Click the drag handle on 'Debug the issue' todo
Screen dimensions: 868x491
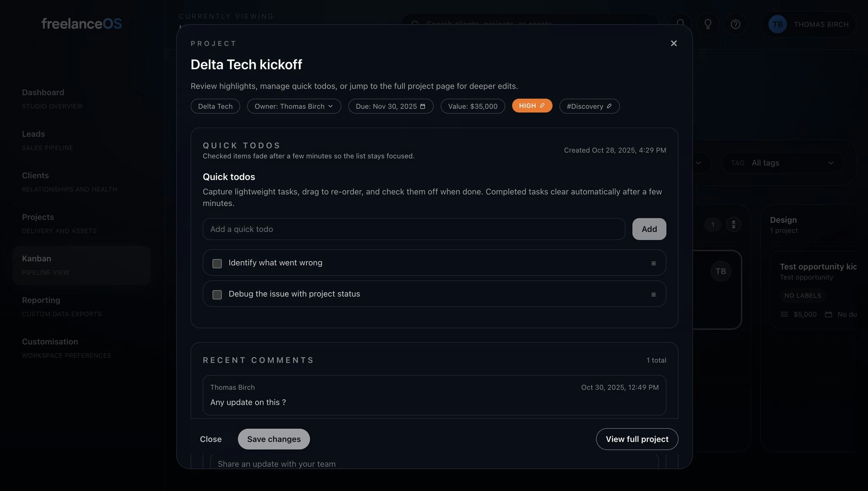click(654, 294)
